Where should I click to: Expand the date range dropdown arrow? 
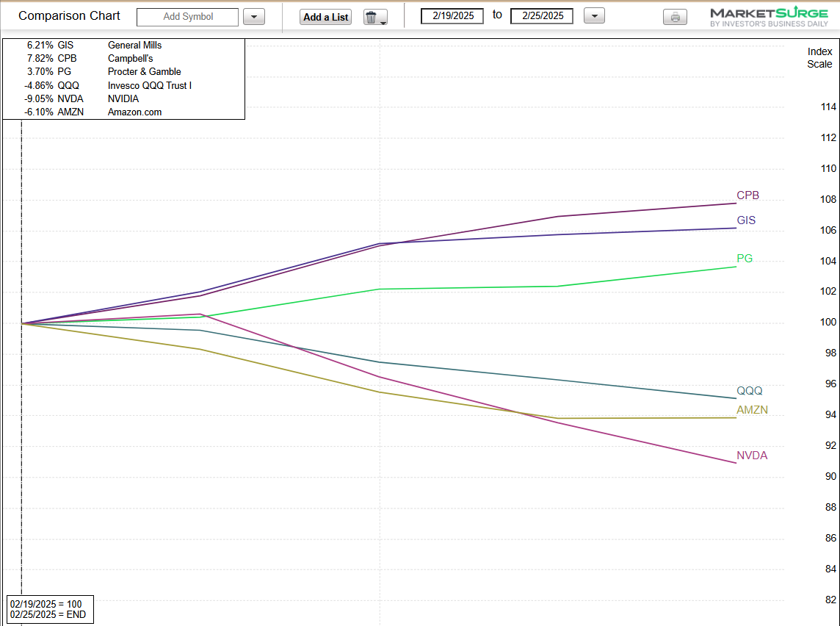point(594,16)
